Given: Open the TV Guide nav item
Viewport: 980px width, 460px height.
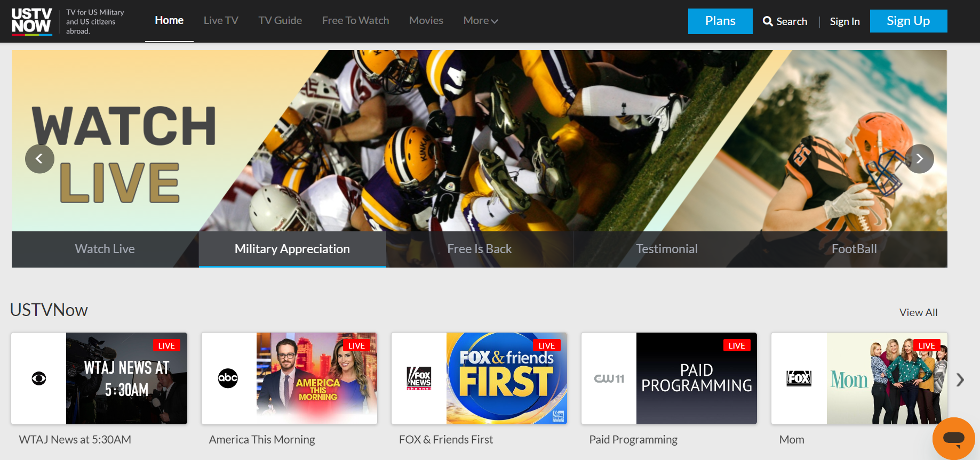Looking at the screenshot, I should (280, 21).
